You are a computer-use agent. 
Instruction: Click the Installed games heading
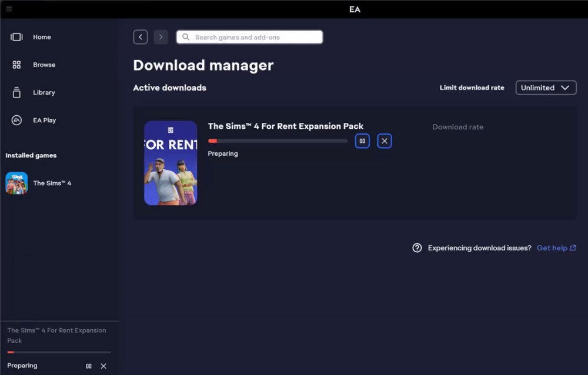coord(31,155)
